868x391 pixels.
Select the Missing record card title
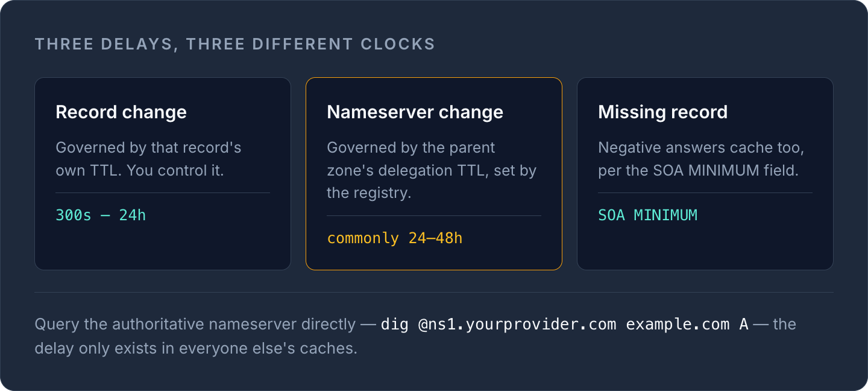(x=662, y=112)
